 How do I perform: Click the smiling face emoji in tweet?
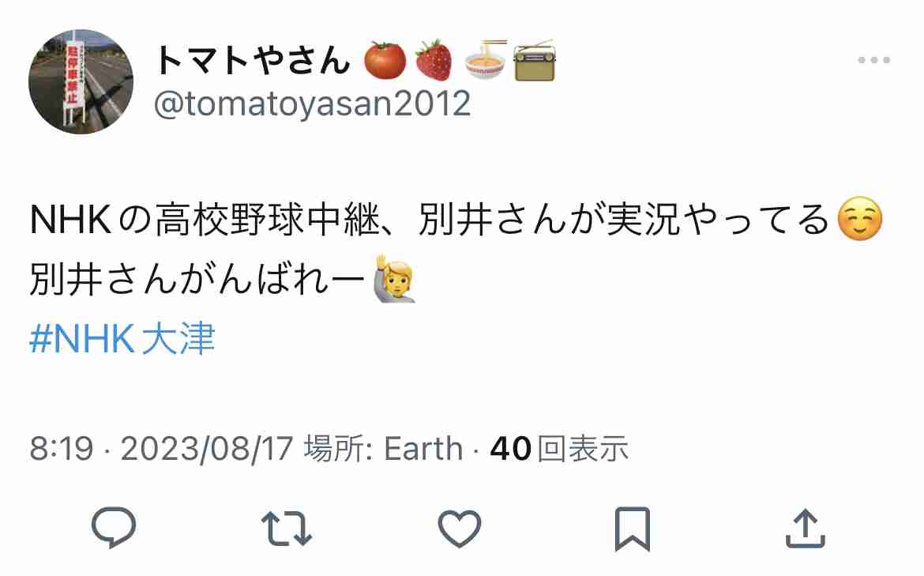[860, 219]
